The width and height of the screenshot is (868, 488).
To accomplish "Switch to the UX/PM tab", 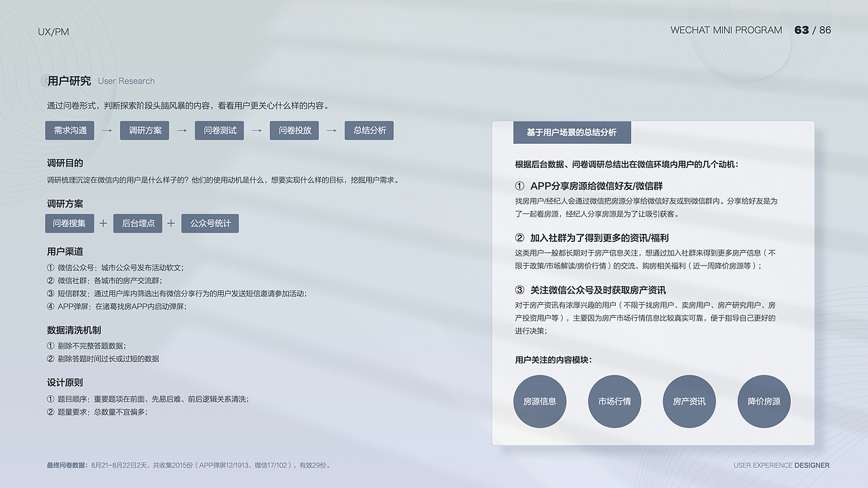I will [54, 31].
